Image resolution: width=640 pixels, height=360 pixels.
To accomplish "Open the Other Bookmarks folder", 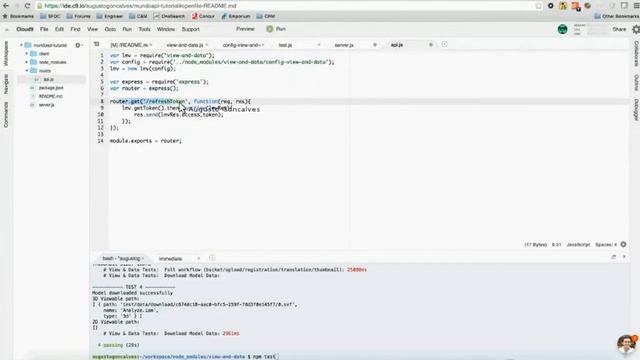I will [x=616, y=16].
